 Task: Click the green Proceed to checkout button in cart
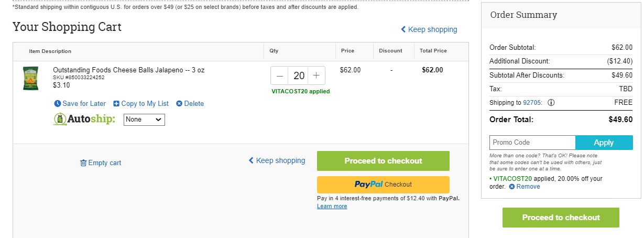(x=383, y=161)
